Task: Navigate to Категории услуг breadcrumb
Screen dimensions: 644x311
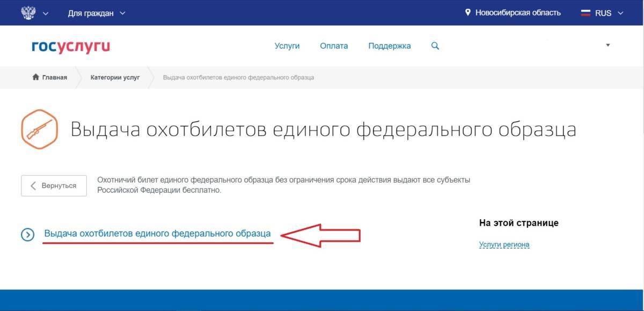Action: (x=115, y=77)
